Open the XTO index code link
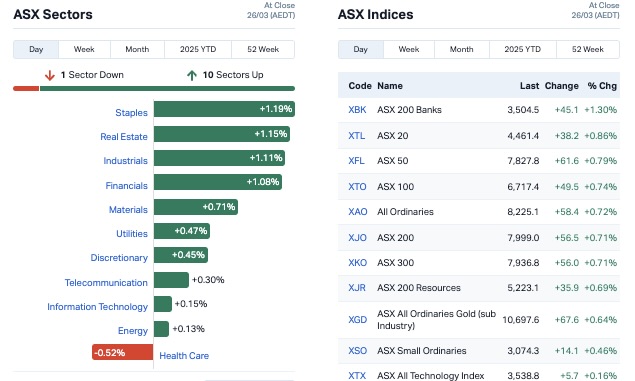Image resolution: width=635 pixels, height=381 pixels. point(357,187)
